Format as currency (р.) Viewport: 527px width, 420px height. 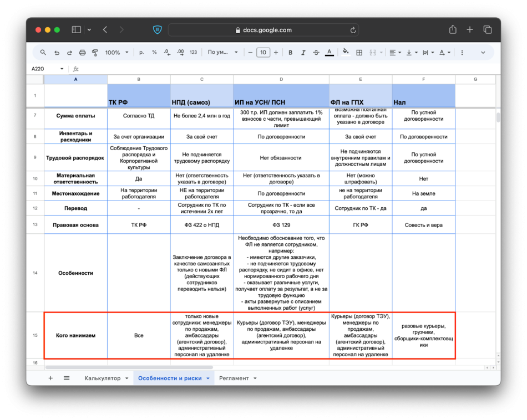[141, 53]
